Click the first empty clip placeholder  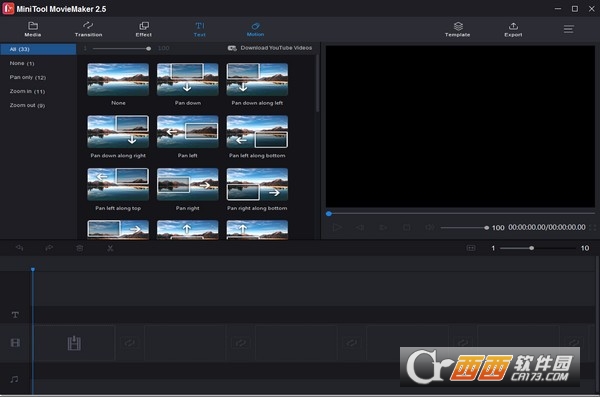74,343
